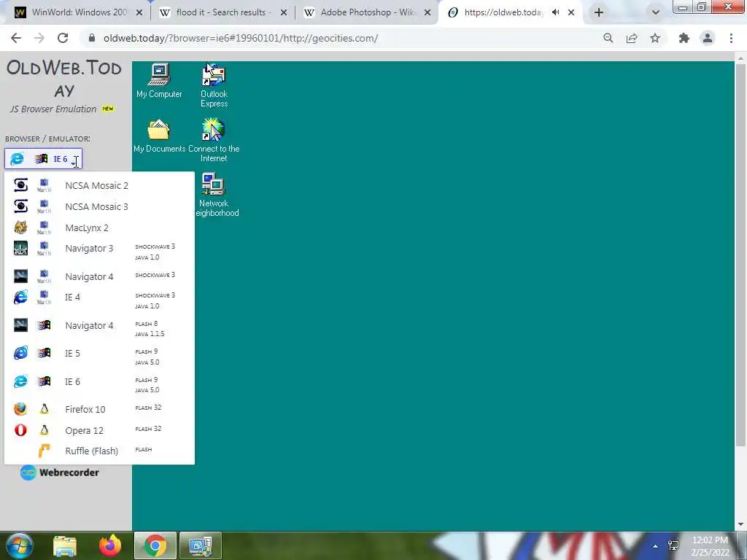Select Windows Navigator 4 with Flash 8
The height and width of the screenshot is (560, 747).
click(99, 329)
